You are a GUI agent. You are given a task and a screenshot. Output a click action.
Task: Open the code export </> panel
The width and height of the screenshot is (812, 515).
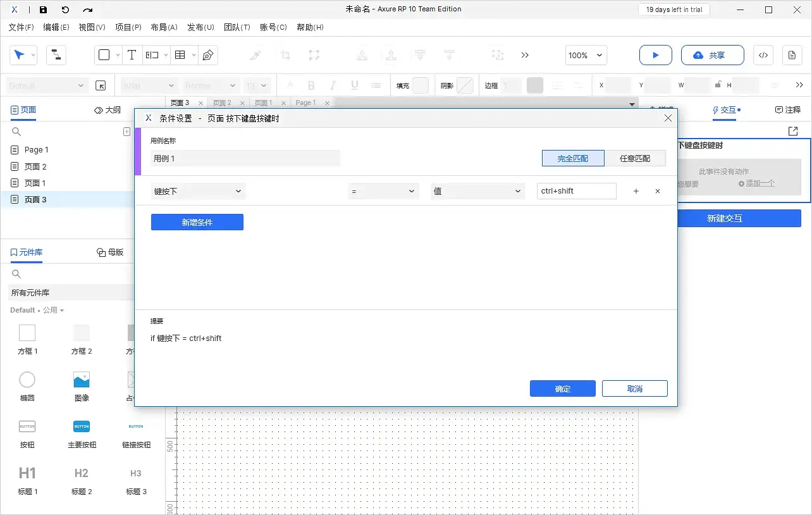click(x=763, y=55)
